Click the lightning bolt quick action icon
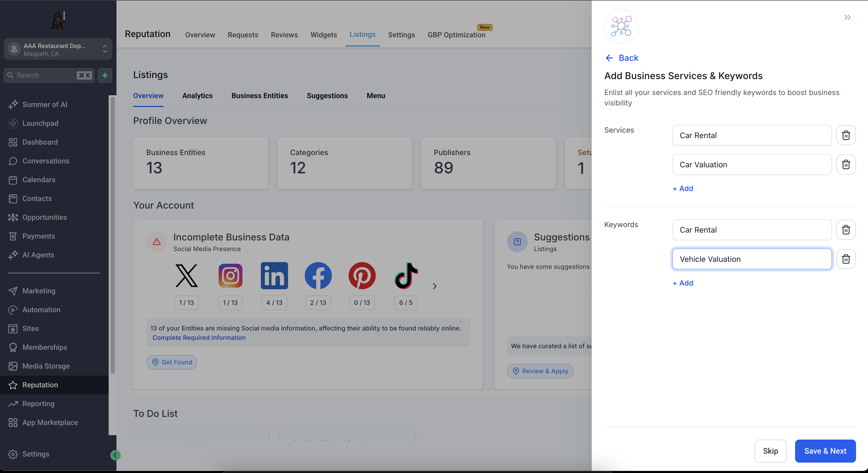Image resolution: width=868 pixels, height=473 pixels. pyautogui.click(x=105, y=75)
